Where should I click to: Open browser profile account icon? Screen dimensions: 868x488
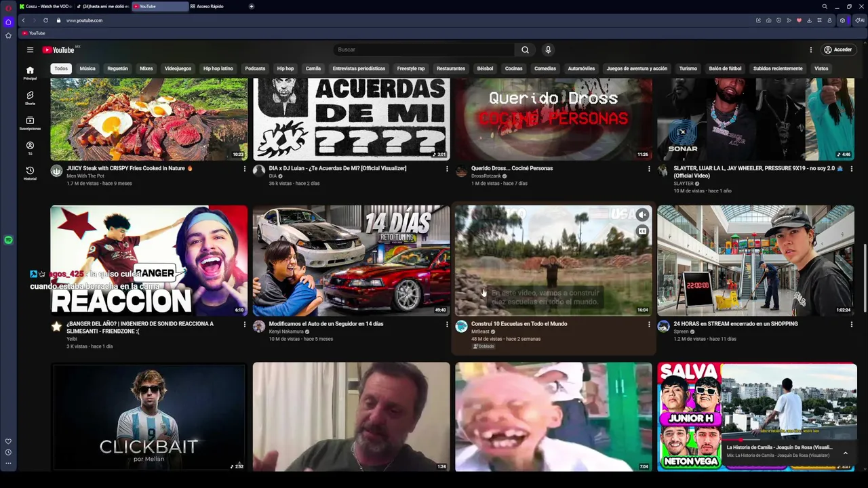(x=829, y=20)
